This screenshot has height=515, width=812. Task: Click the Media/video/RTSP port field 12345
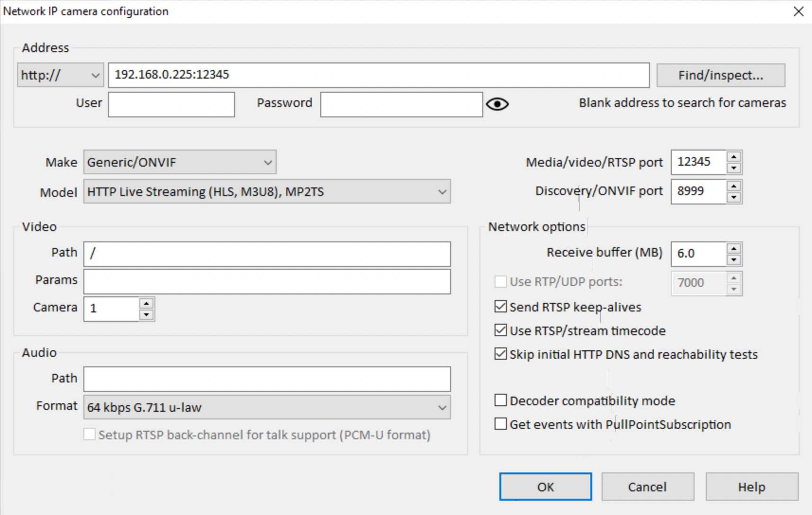[699, 162]
